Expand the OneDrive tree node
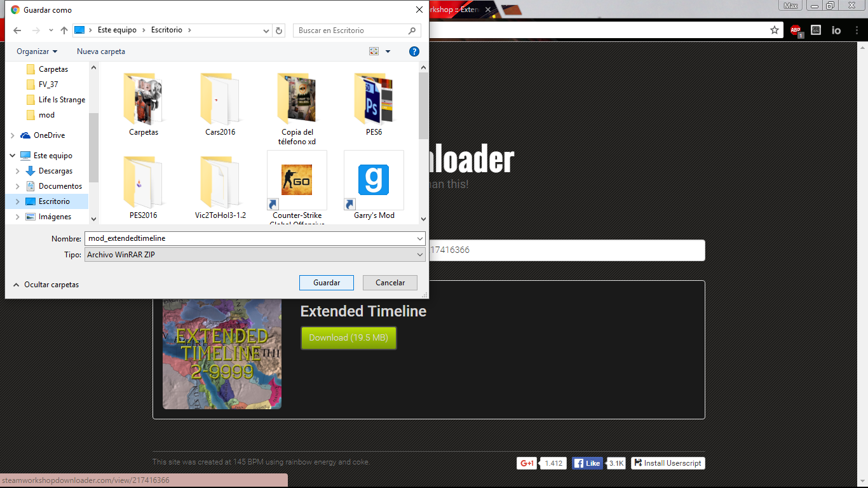 [13, 135]
